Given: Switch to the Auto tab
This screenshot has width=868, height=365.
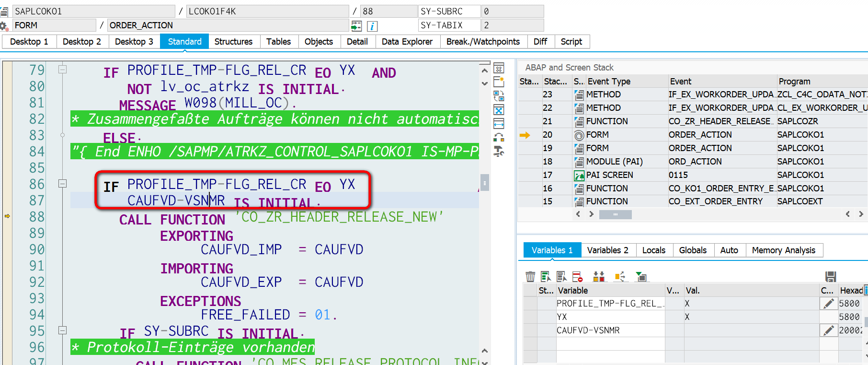Looking at the screenshot, I should tap(729, 250).
